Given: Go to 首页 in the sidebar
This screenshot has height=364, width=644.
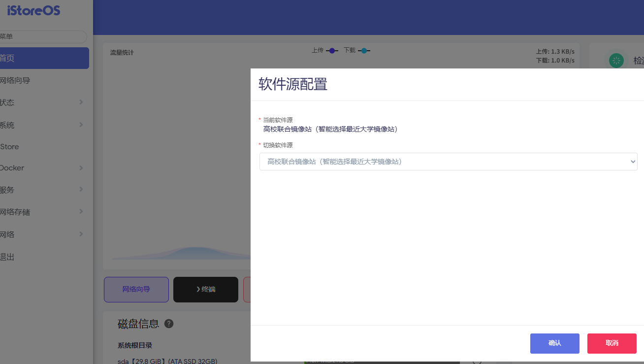Looking at the screenshot, I should click(x=43, y=58).
